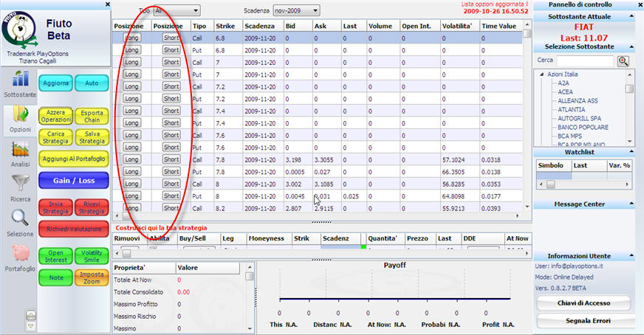
Task: Click options table horizontal scrollbar right arrow
Action: (x=518, y=216)
